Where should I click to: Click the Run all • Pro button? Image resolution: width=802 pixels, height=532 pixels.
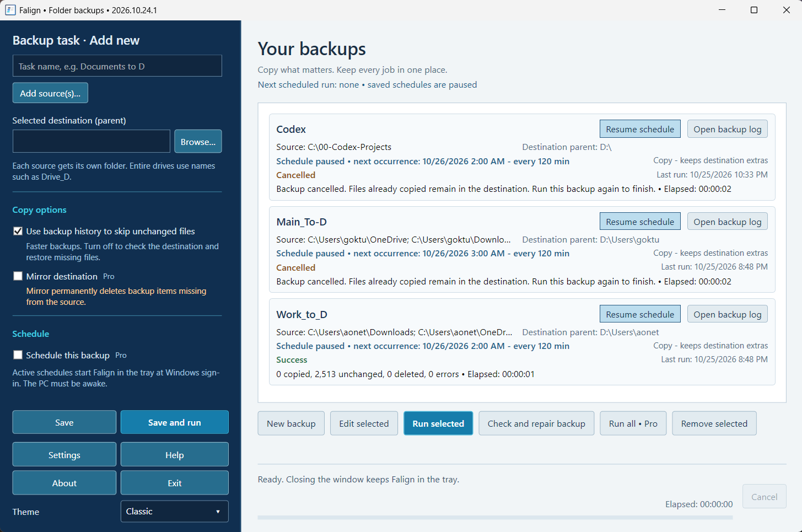pyautogui.click(x=633, y=423)
